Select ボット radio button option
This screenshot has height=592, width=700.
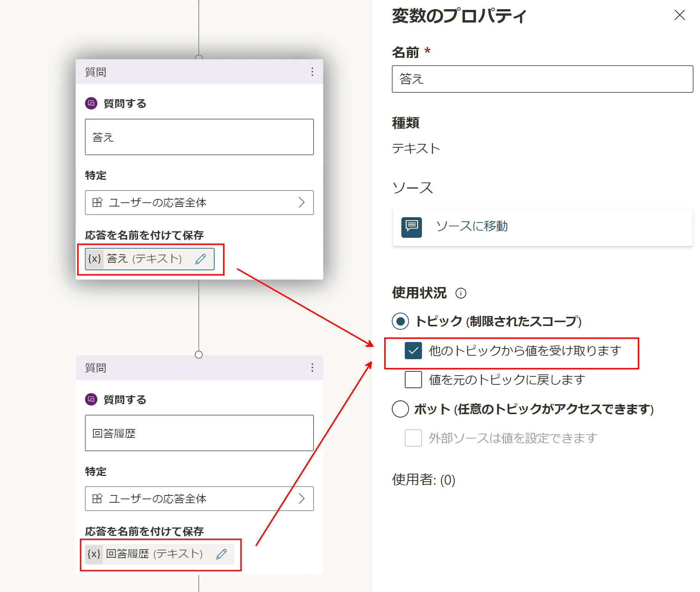(400, 409)
